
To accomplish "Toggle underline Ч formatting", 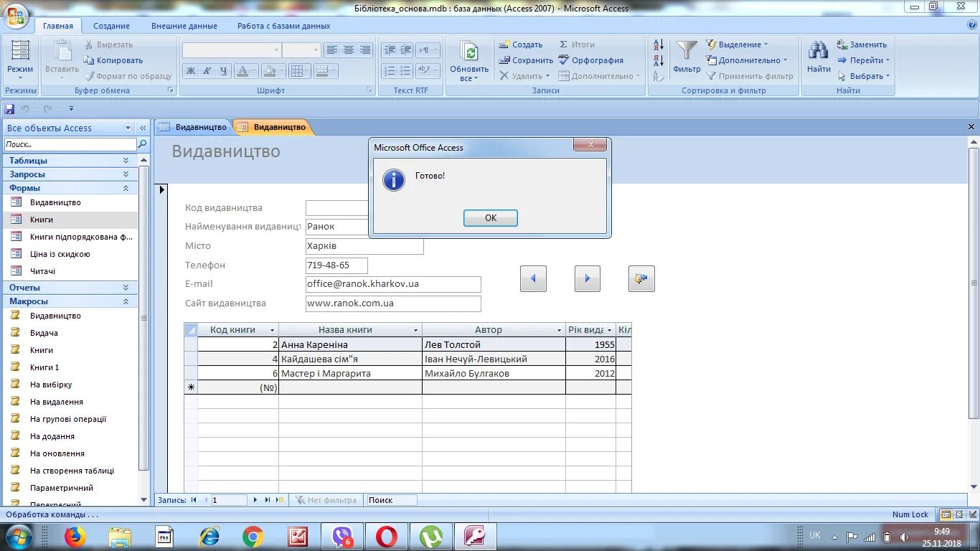I will point(224,71).
